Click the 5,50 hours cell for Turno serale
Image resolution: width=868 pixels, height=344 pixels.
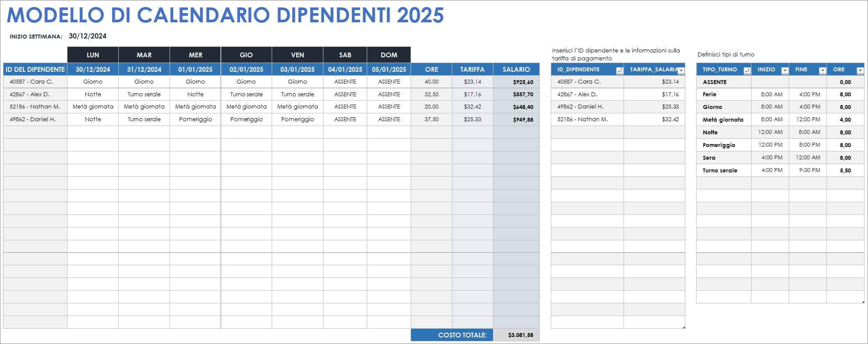pos(845,170)
